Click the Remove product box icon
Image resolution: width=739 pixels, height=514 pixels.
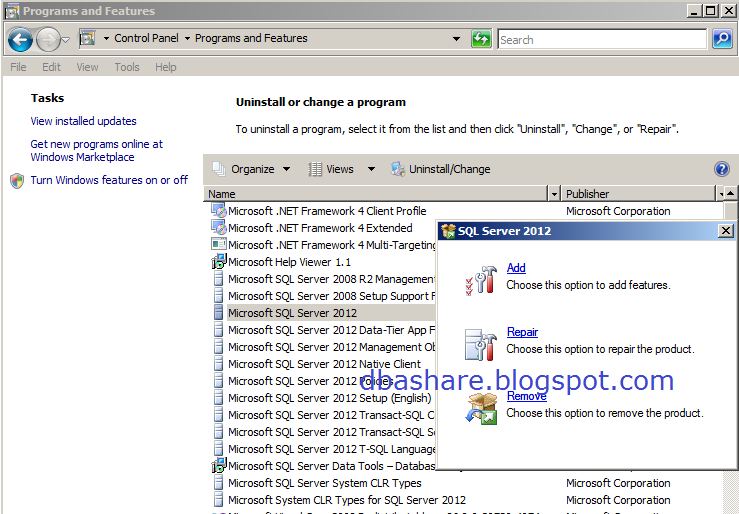[481, 408]
